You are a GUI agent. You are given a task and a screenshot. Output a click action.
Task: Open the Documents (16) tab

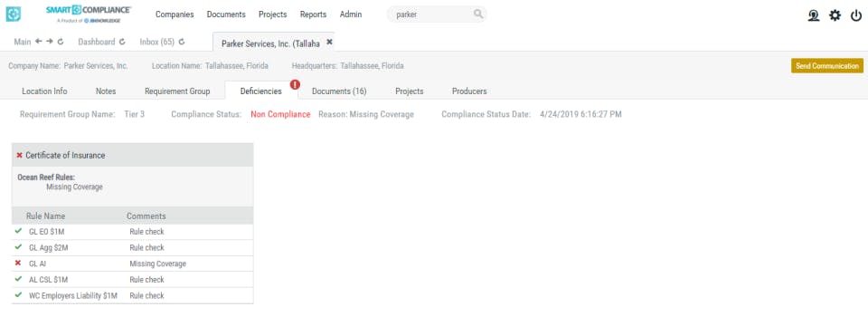[339, 91]
